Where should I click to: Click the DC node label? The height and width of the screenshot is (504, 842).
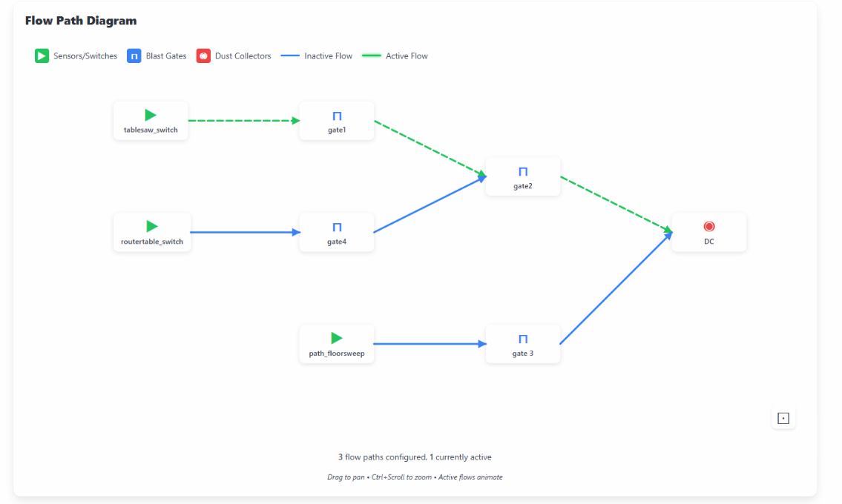coord(709,242)
